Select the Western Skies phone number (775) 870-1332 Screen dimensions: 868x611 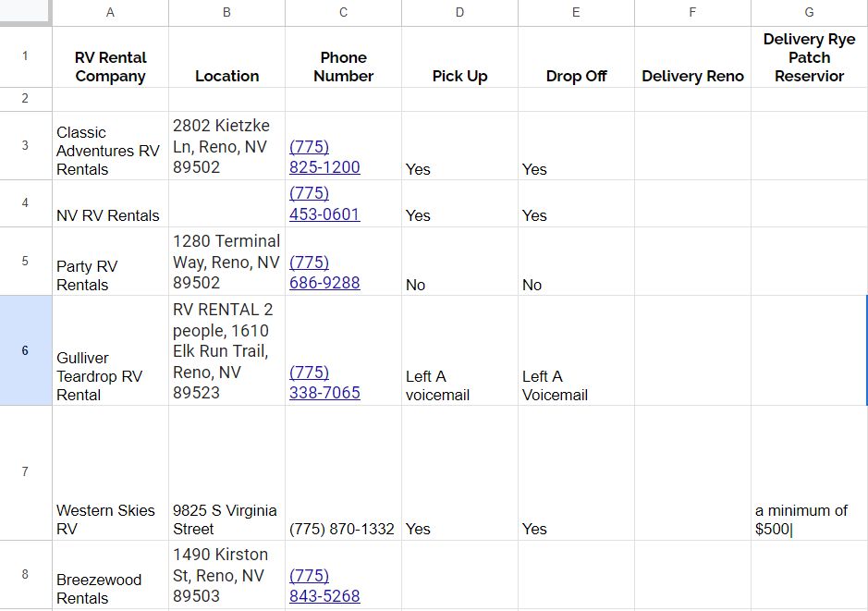343,472
